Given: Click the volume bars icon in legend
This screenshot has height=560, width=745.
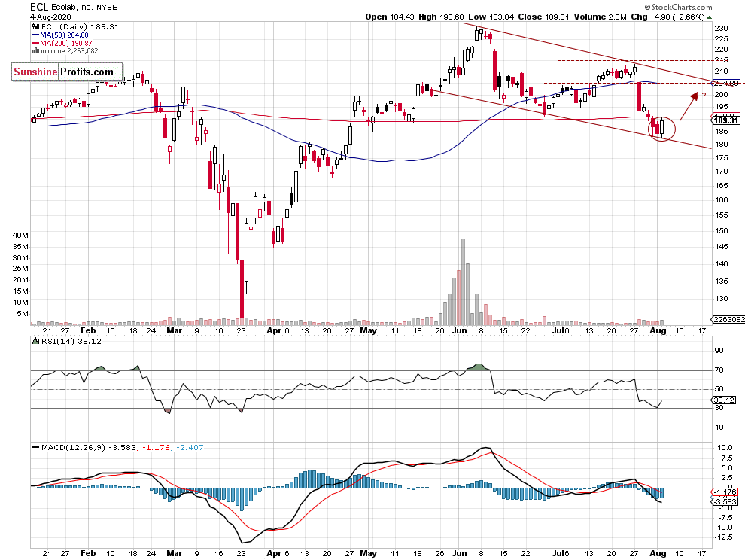Looking at the screenshot, I should pyautogui.click(x=35, y=51).
